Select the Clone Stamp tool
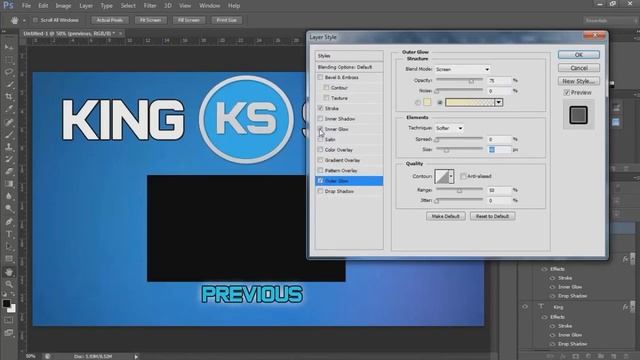This screenshot has width=640, height=360. [9, 147]
